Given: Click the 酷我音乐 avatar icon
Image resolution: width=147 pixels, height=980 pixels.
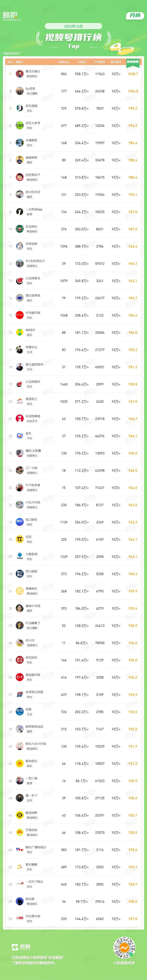Looking at the screenshot, I should 20,764.
